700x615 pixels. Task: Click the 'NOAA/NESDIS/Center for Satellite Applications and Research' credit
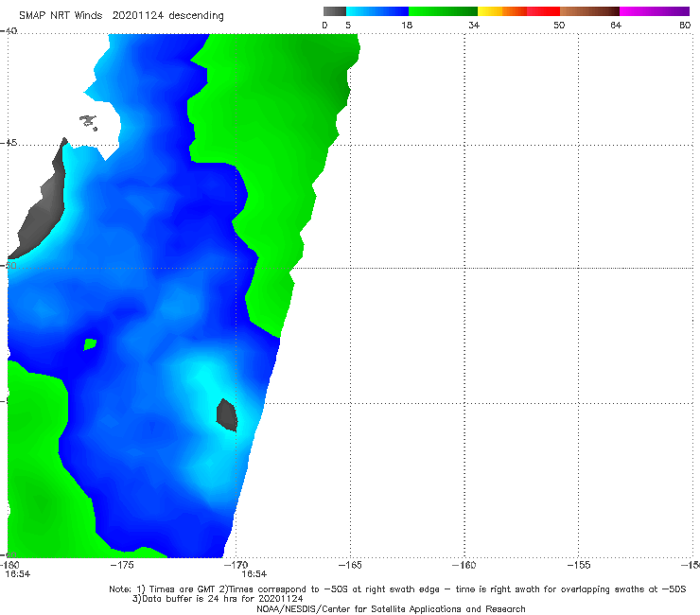point(391,608)
